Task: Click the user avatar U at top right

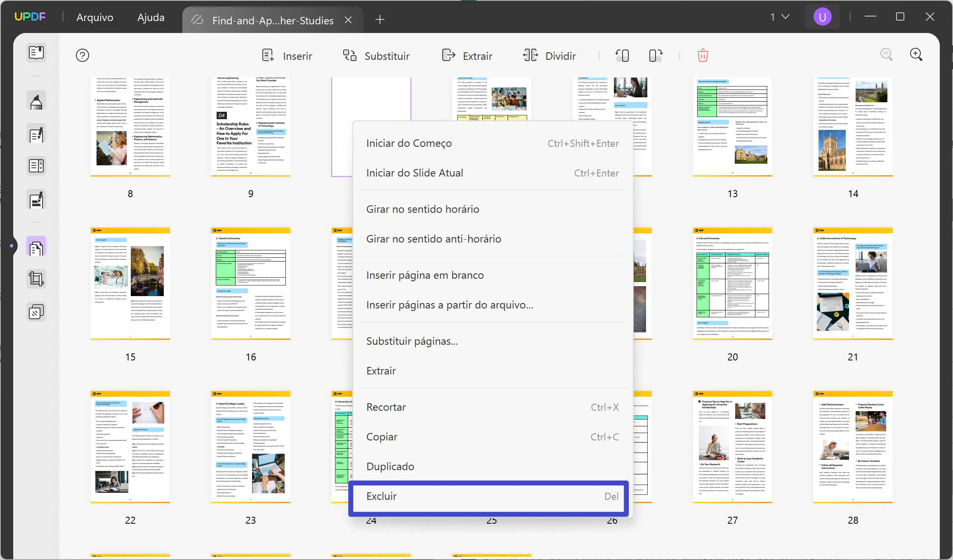Action: 822,16
